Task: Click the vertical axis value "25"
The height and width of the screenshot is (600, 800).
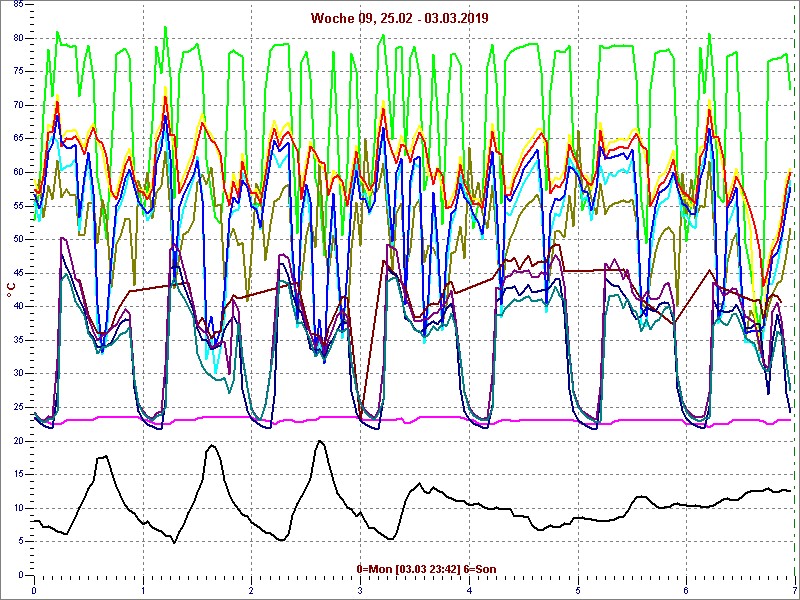Action: click(18, 407)
